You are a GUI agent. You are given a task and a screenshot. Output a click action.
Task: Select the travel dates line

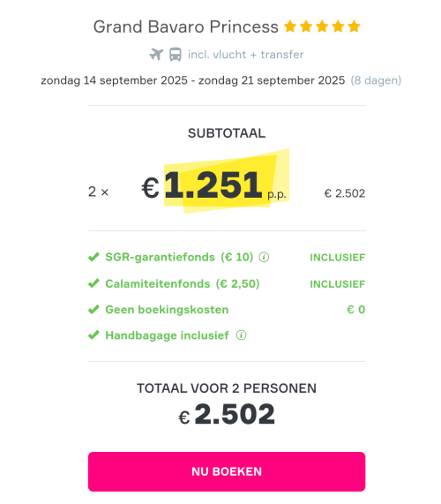(221, 80)
